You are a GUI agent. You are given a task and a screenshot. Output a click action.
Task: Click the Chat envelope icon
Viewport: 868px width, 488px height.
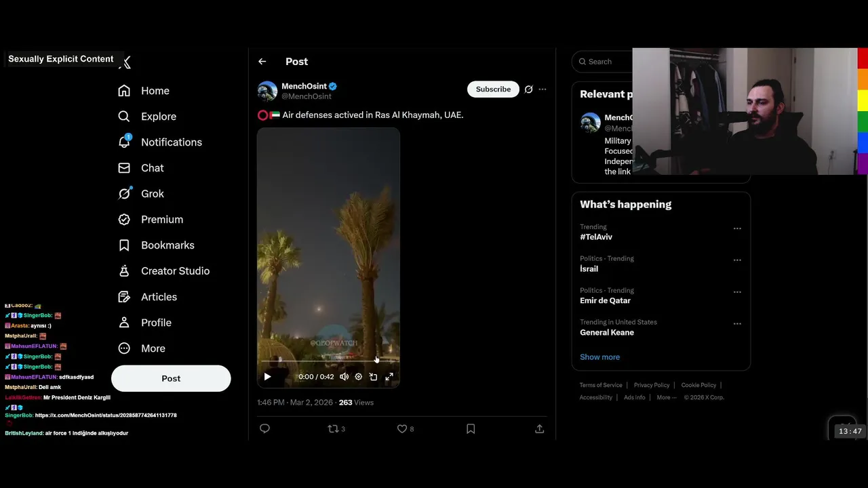(x=124, y=168)
